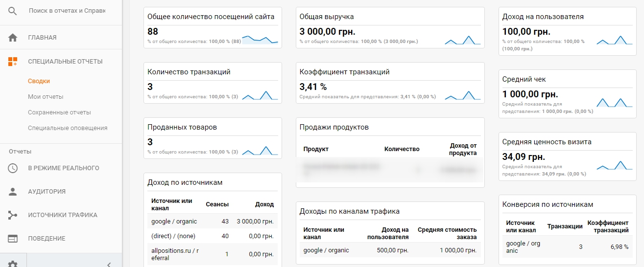Click the Аудитория person icon
The height and width of the screenshot is (267, 644).
pos(13,192)
